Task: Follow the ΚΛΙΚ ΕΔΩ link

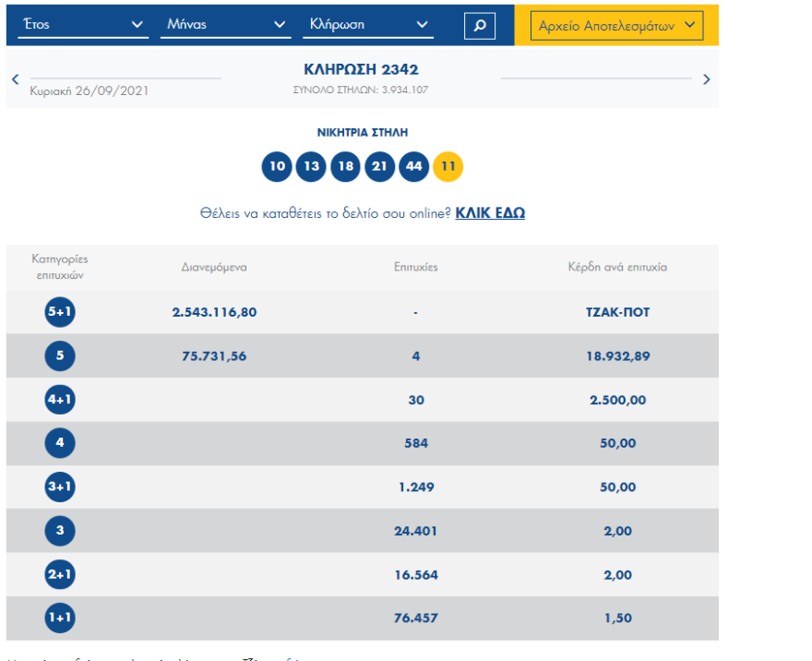Action: pyautogui.click(x=490, y=213)
